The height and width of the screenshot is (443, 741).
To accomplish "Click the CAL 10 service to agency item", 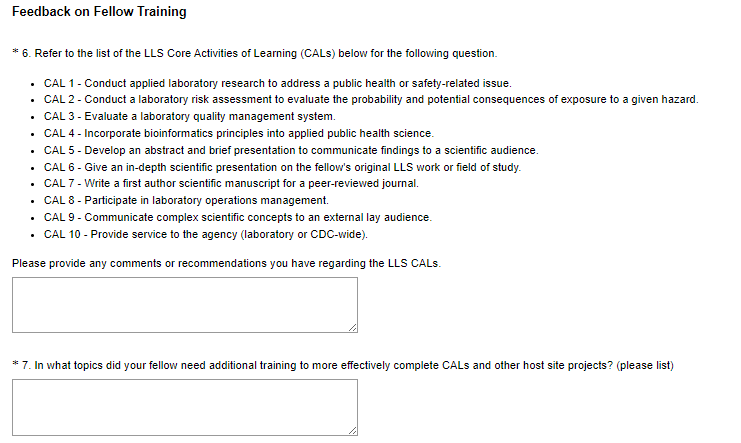I will 206,234.
